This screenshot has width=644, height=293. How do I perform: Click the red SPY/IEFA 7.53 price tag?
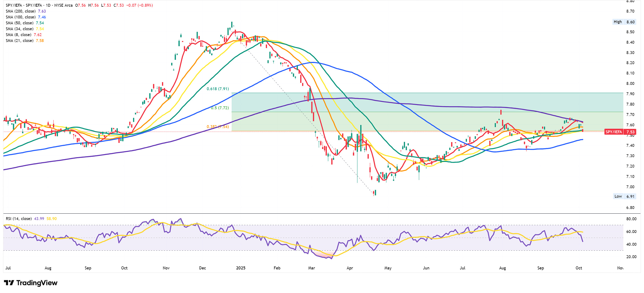620,132
